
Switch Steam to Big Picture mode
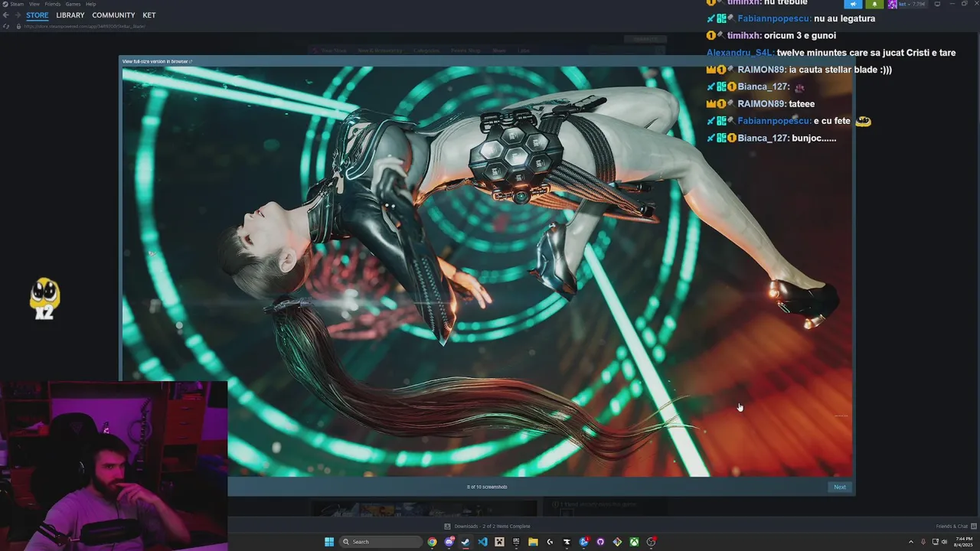click(937, 4)
